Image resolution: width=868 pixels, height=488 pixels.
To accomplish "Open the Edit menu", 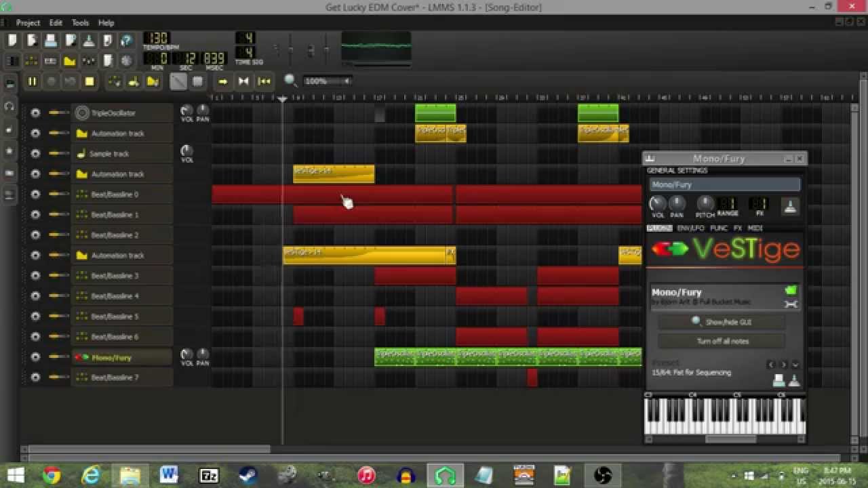I will (x=56, y=22).
